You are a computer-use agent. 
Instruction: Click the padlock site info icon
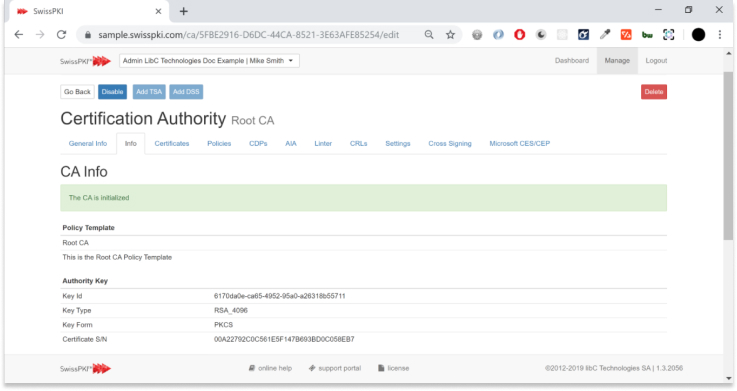[87, 35]
